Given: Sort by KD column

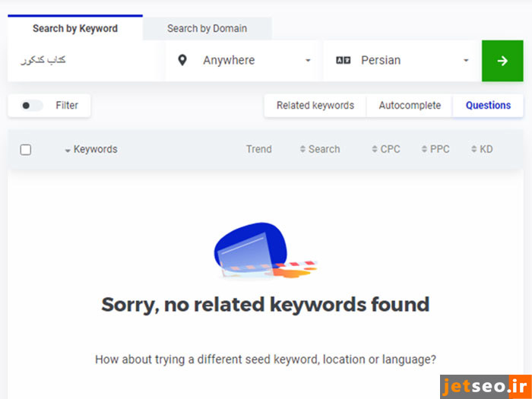Looking at the screenshot, I should pos(482,149).
